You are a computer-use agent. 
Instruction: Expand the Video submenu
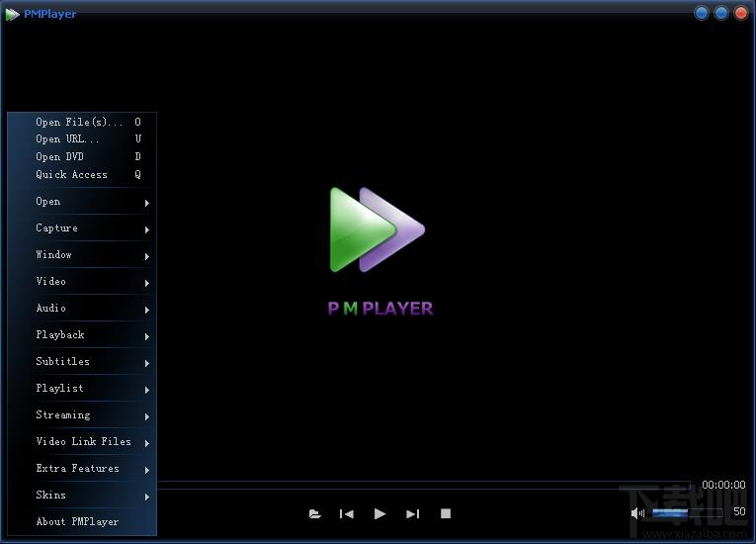pos(82,281)
